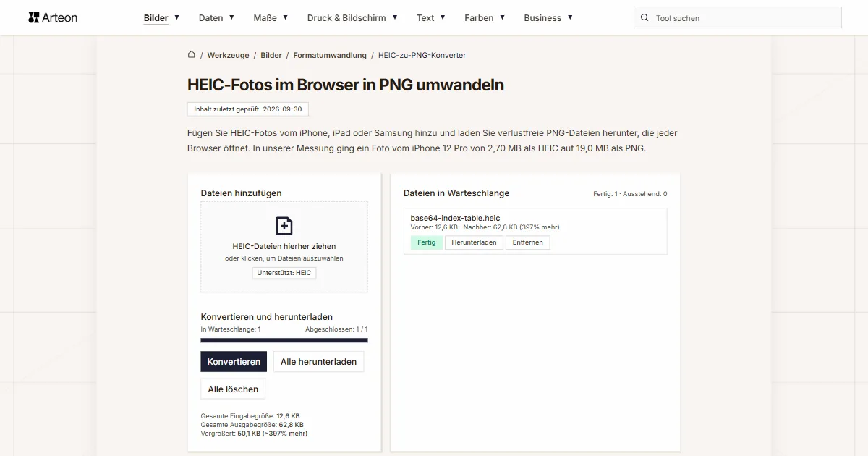
Task: Open the Maße menu
Action: (265, 18)
